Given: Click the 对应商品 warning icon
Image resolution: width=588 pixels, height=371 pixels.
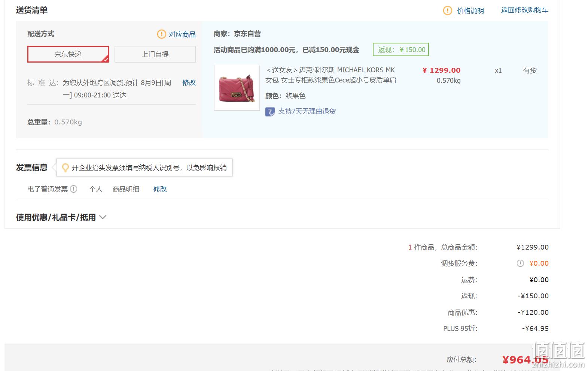Looking at the screenshot, I should [161, 34].
